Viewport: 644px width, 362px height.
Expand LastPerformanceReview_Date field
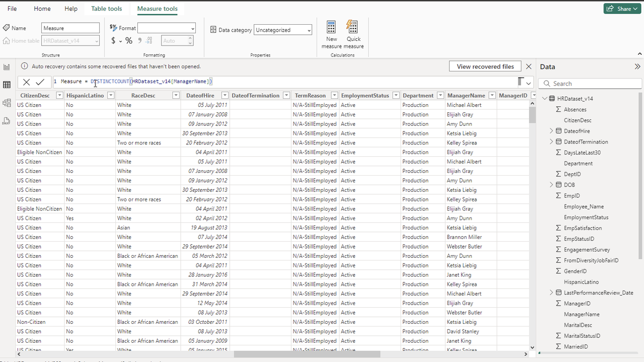point(551,293)
